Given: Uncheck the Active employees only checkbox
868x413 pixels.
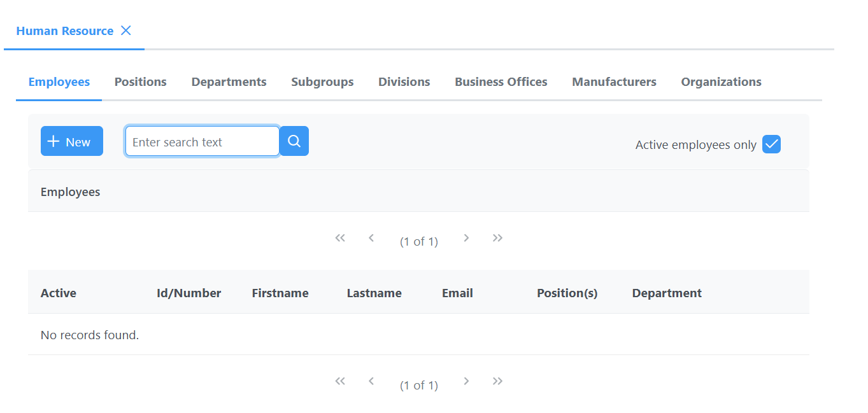Looking at the screenshot, I should click(x=771, y=144).
